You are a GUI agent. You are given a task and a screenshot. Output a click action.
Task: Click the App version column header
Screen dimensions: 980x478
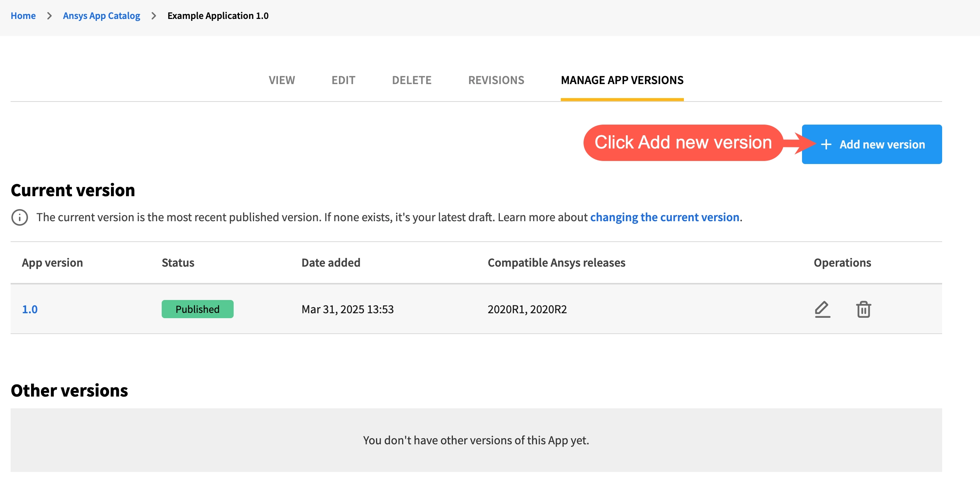click(52, 262)
